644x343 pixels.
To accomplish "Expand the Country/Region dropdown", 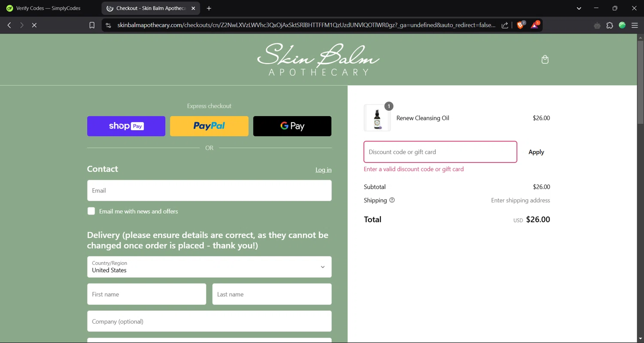I will (x=209, y=267).
